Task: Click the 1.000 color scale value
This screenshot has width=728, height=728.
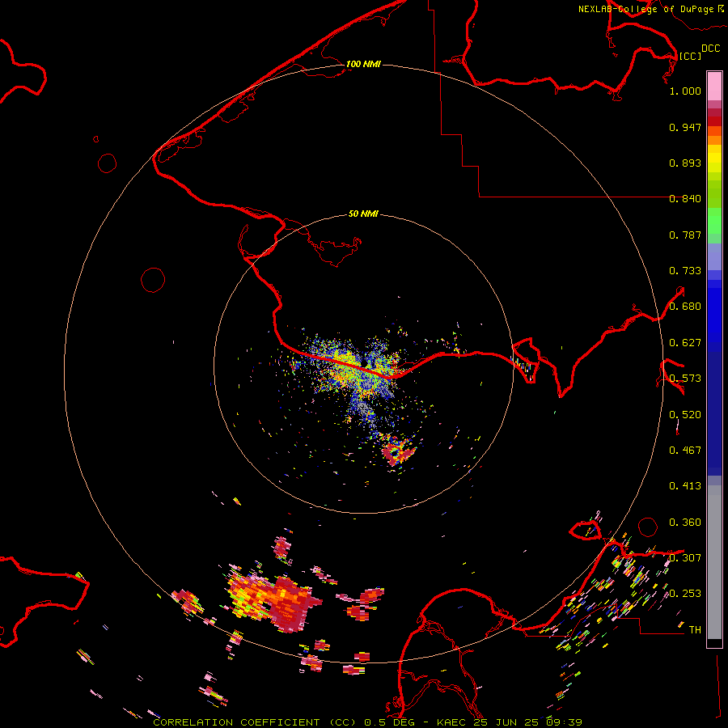Action: pos(685,91)
